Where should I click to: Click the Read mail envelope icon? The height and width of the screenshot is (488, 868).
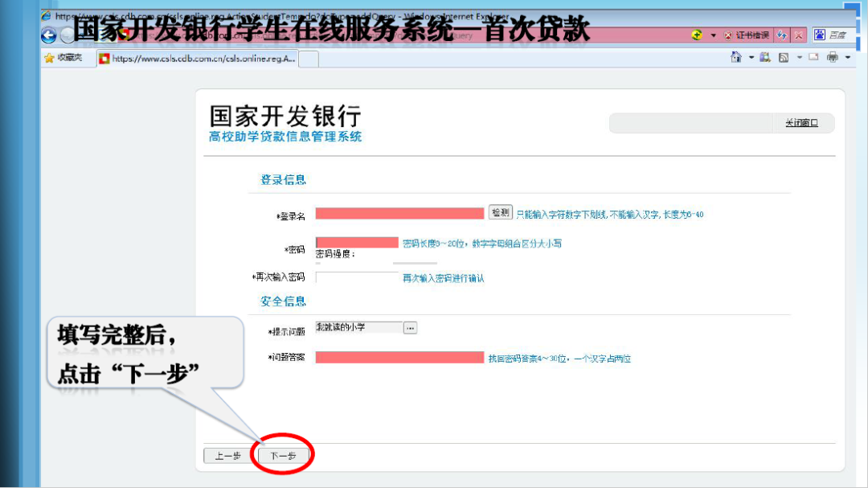tap(813, 56)
